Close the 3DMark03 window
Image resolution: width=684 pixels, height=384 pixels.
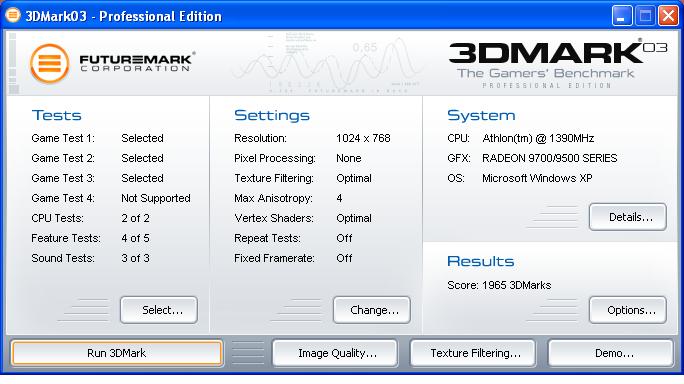[x=668, y=16]
